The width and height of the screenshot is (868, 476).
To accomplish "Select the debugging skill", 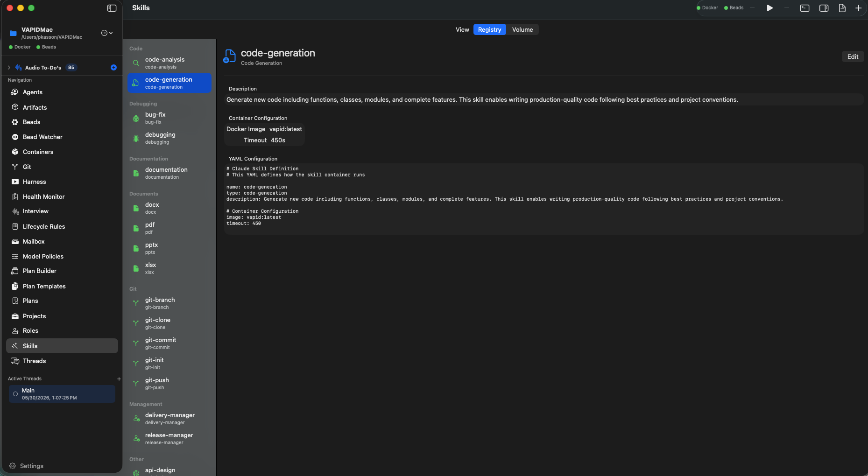I will (x=169, y=138).
